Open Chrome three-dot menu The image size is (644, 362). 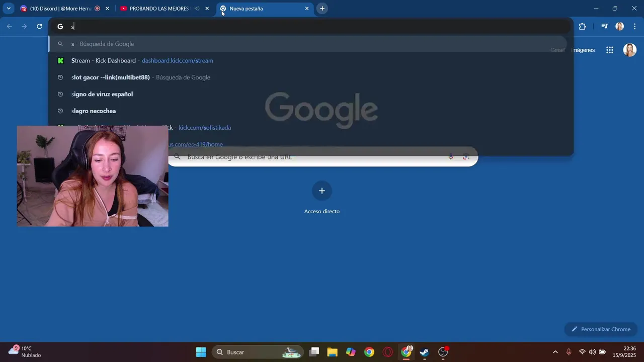point(635,27)
